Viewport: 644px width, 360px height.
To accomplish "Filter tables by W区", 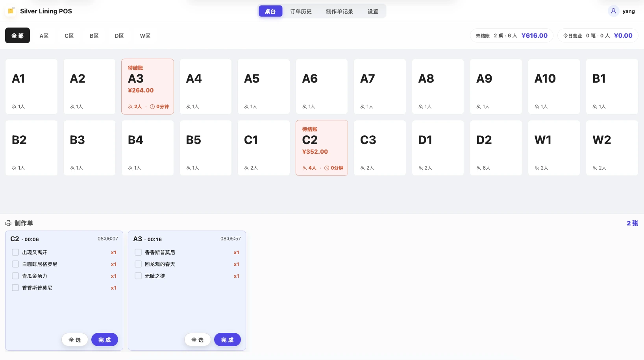I will pos(145,35).
